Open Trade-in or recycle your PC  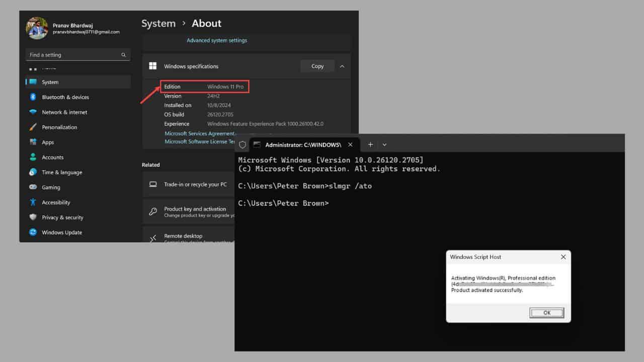pyautogui.click(x=189, y=185)
